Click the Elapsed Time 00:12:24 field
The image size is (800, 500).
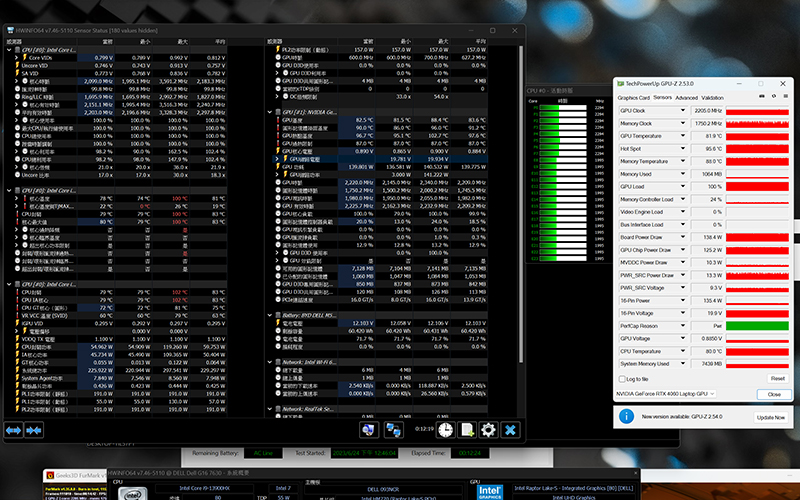click(x=470, y=453)
